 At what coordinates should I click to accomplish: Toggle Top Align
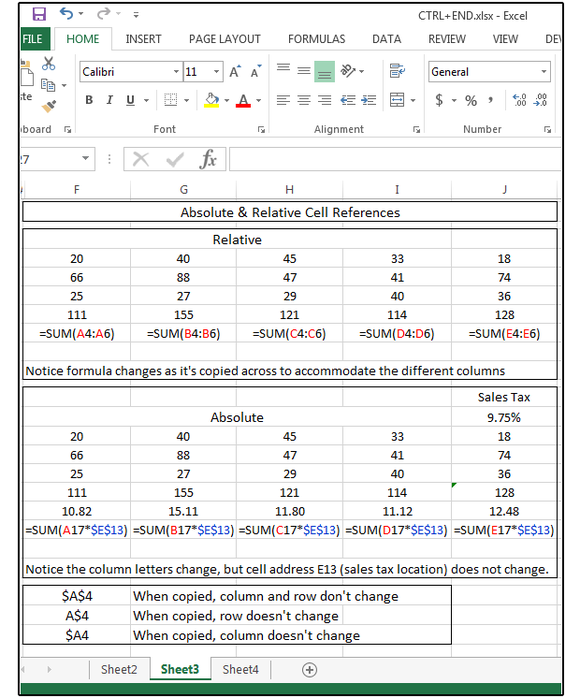(283, 67)
